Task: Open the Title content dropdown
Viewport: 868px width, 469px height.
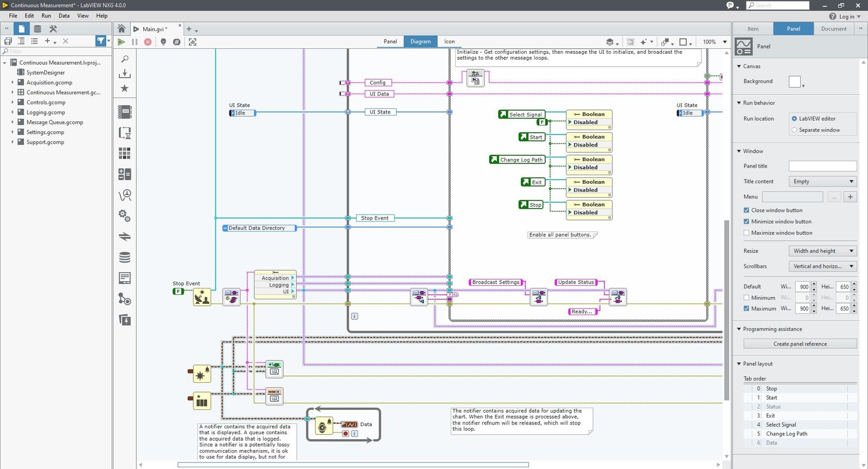Action: coord(822,182)
